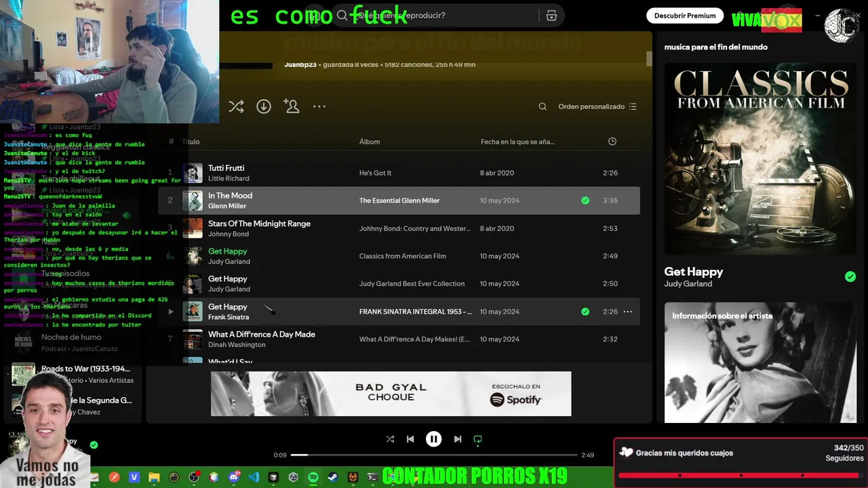Open the terminal icon in the taskbar
The height and width of the screenshot is (488, 868).
372,478
